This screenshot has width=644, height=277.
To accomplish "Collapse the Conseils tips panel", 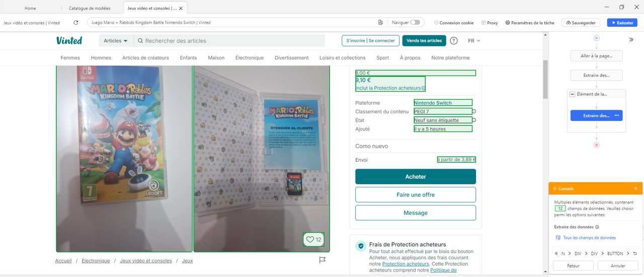I will pos(635,188).
